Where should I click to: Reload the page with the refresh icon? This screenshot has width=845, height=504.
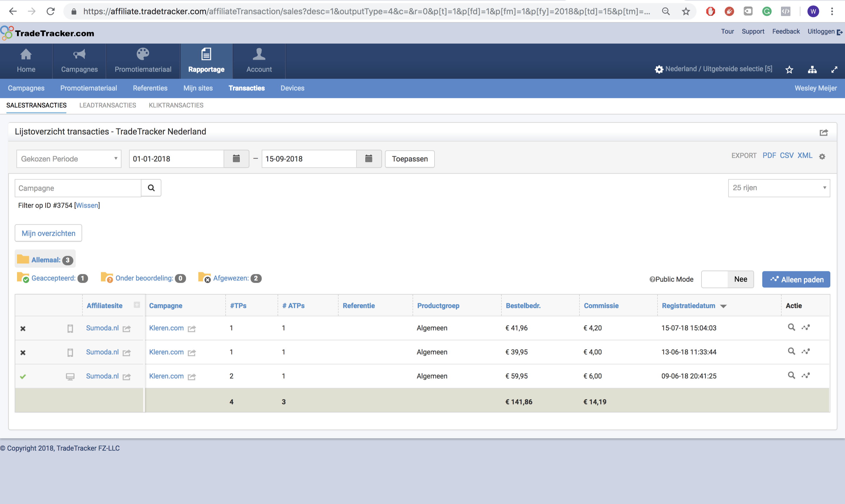50,11
